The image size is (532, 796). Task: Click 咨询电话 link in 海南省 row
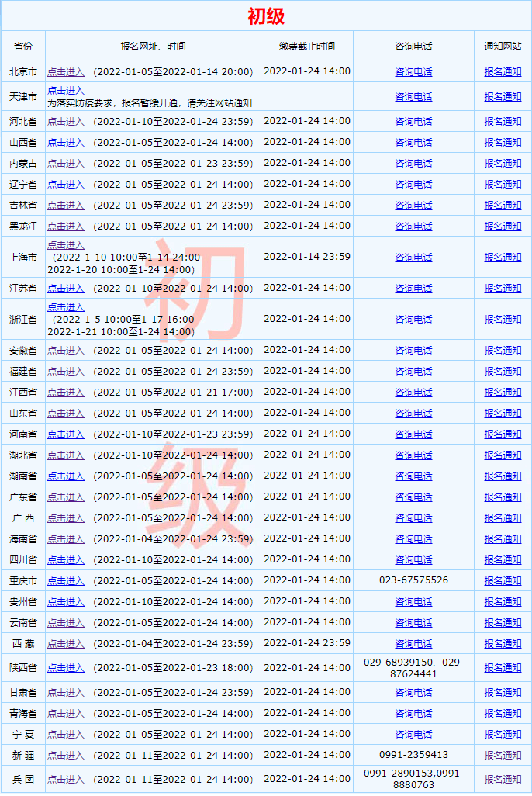tap(413, 539)
